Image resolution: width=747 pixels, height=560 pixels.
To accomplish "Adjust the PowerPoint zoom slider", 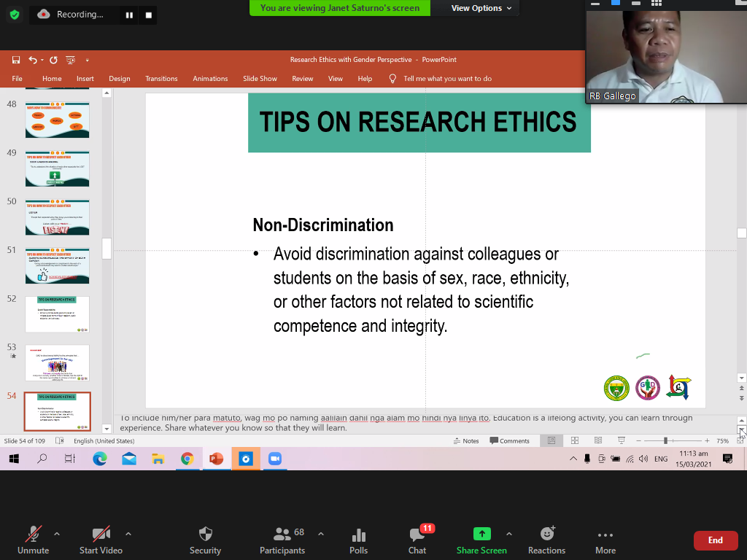I will [665, 441].
